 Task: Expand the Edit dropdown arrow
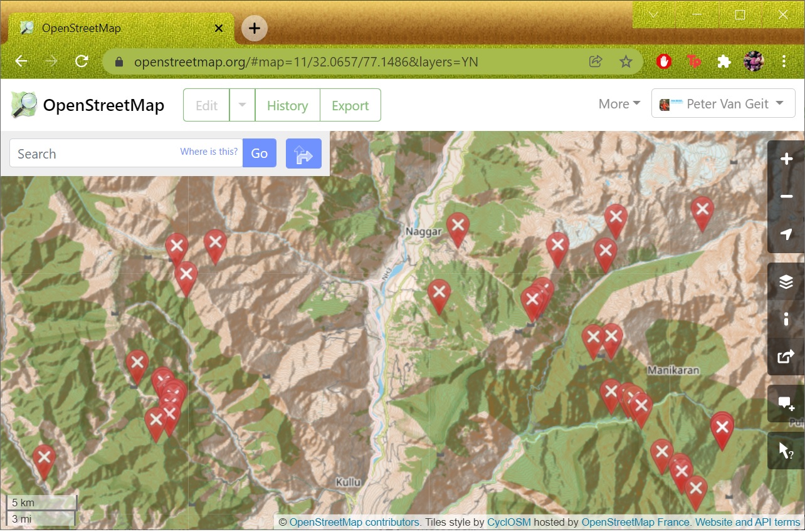[242, 105]
